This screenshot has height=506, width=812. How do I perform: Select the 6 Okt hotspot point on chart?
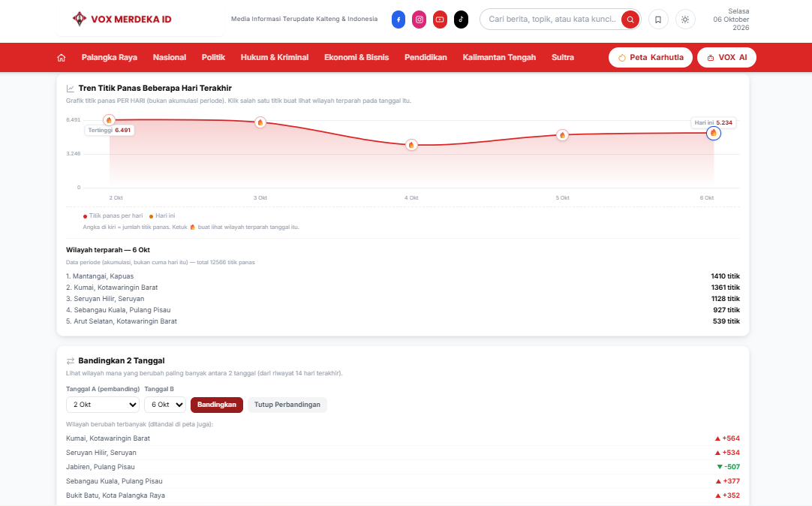point(714,133)
